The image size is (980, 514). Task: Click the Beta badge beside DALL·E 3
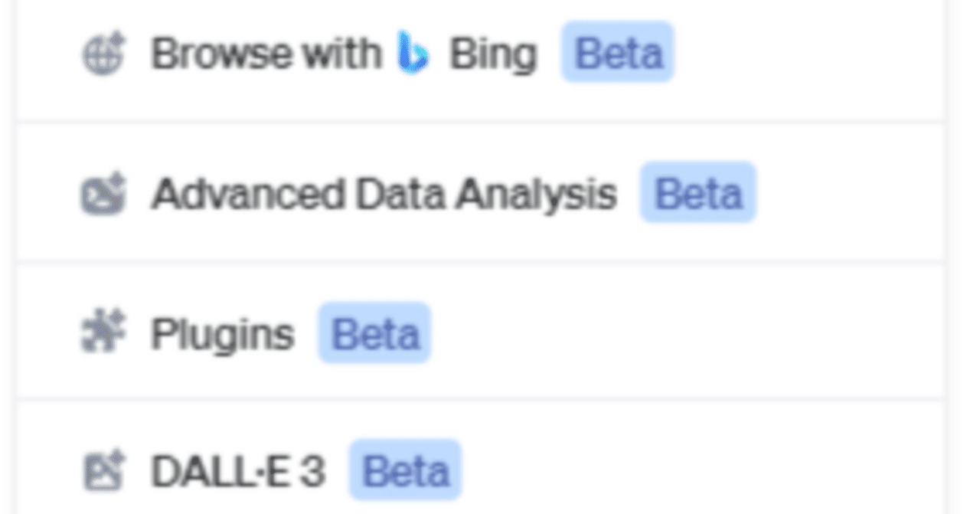click(405, 470)
